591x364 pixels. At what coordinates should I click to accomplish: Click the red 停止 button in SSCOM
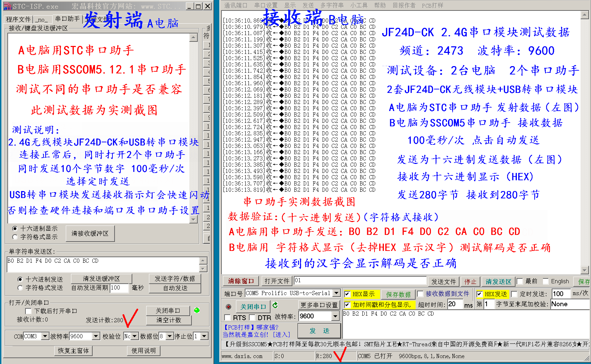coord(470,281)
